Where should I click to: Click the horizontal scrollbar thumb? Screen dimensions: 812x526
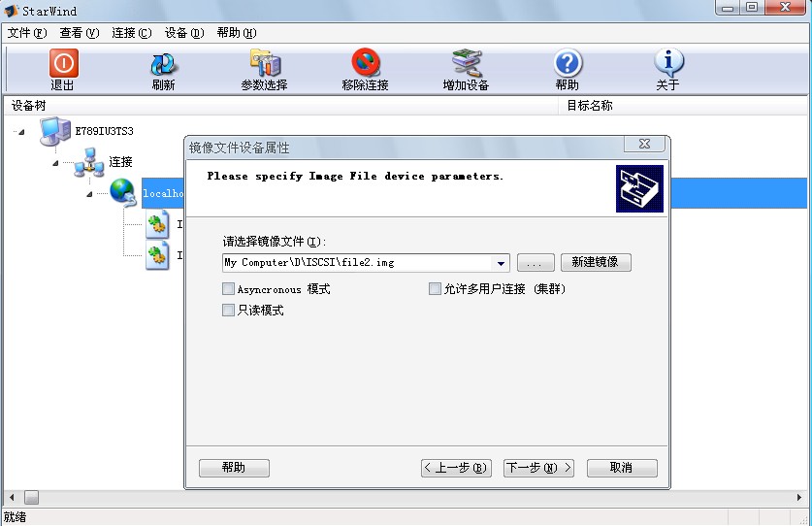click(32, 498)
